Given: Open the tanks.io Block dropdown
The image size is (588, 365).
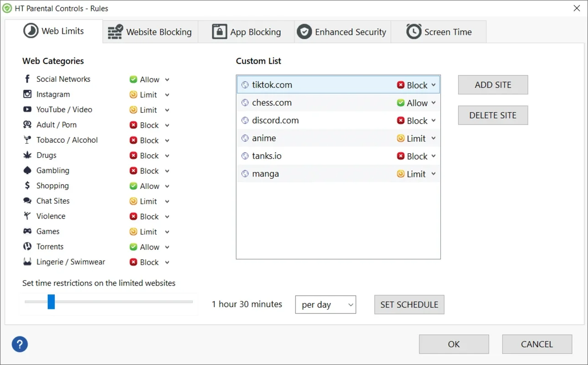Looking at the screenshot, I should [x=433, y=156].
